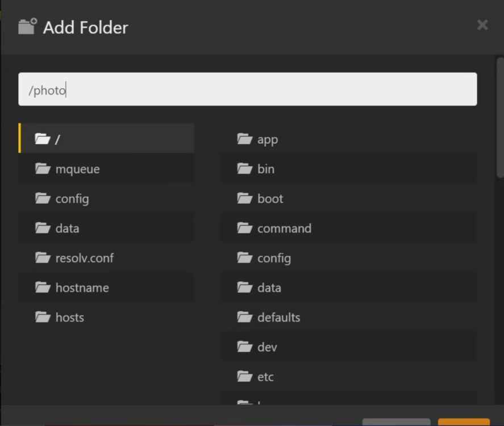Open the data folder in right column

[x=348, y=287]
